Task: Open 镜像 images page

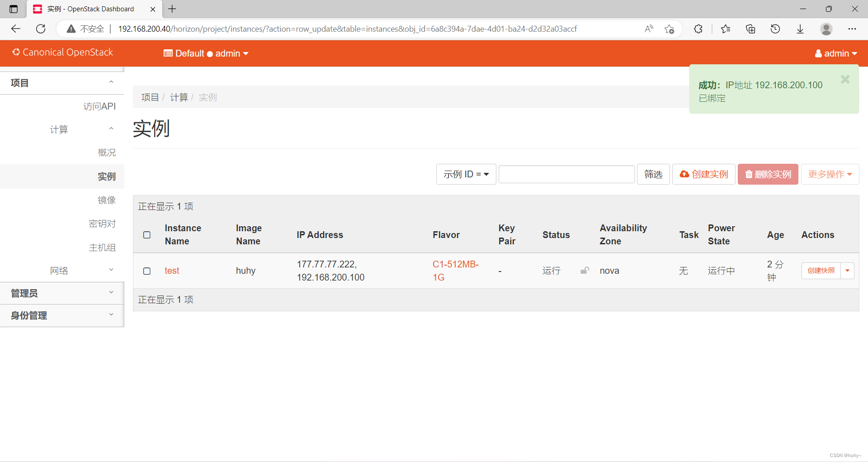Action: (x=107, y=200)
